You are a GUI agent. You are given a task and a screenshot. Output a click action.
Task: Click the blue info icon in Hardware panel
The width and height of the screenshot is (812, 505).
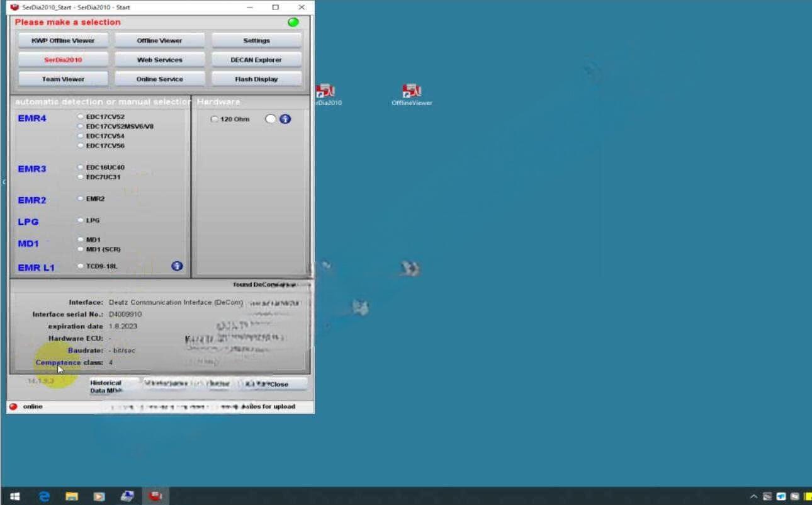coord(285,119)
